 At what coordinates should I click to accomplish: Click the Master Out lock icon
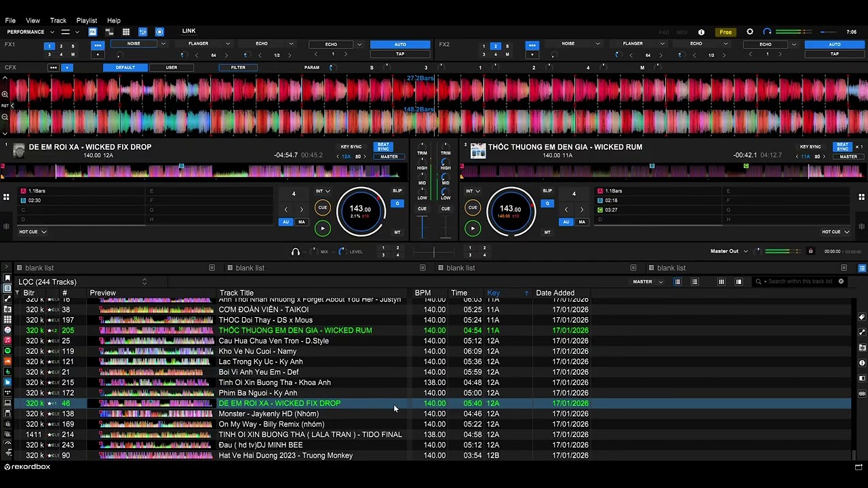point(810,251)
